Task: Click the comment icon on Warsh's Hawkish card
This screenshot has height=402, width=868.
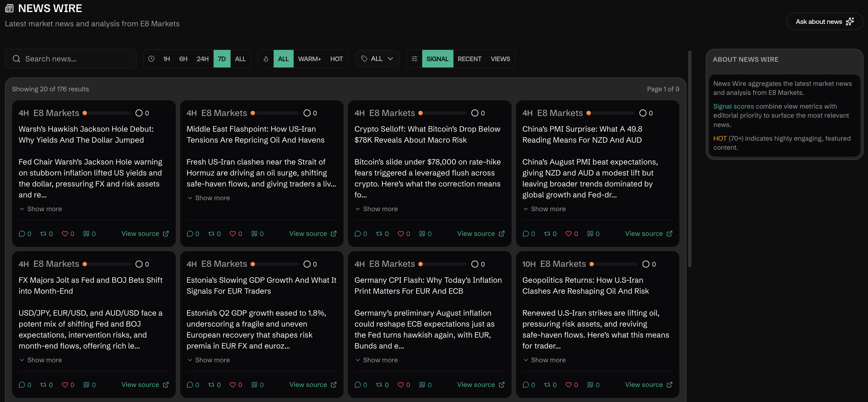Action: click(x=22, y=234)
